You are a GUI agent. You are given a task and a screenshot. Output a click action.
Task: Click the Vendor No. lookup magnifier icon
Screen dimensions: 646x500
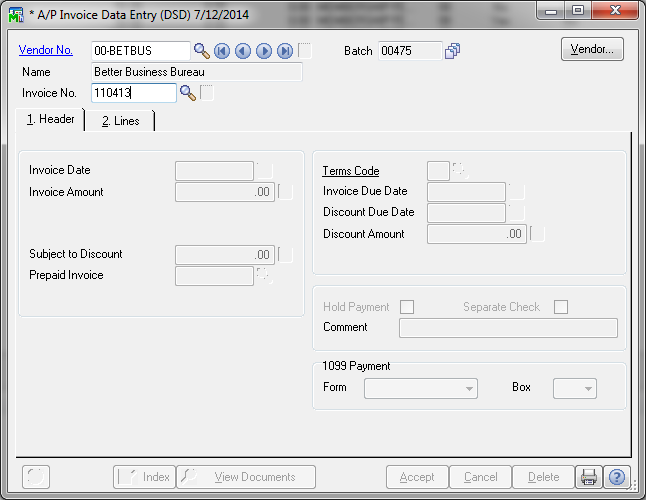click(202, 51)
